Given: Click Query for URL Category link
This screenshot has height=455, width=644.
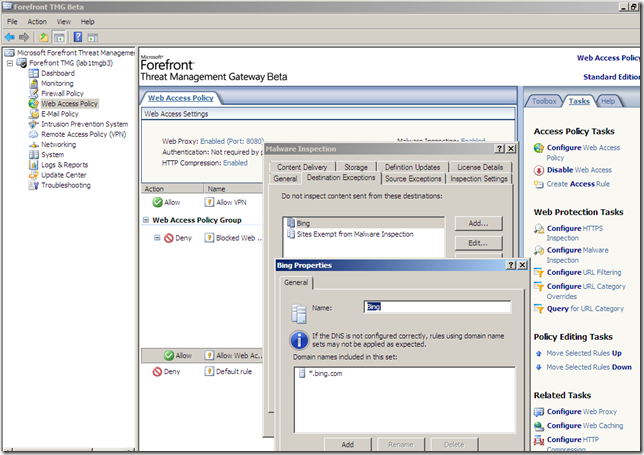Looking at the screenshot, I should coord(585,309).
